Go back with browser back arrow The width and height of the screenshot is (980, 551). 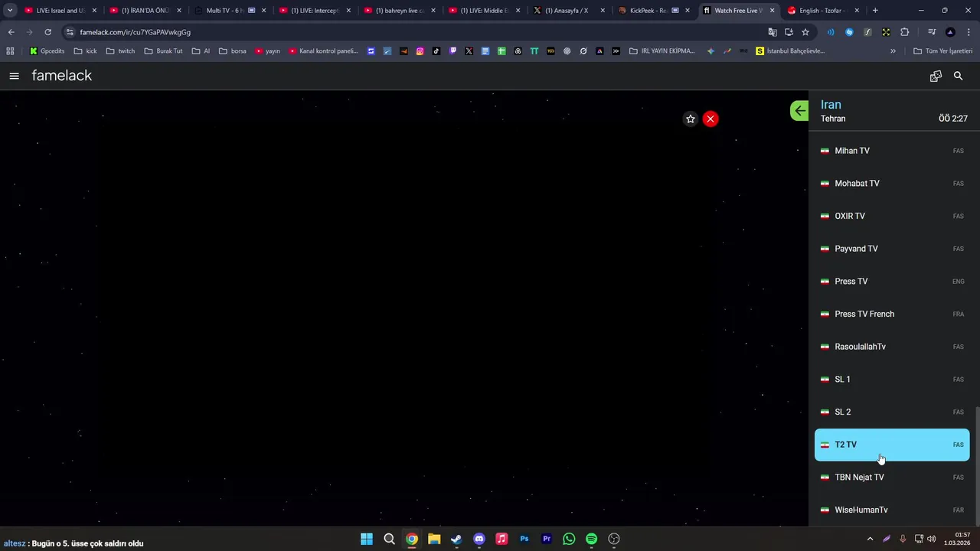point(11,32)
